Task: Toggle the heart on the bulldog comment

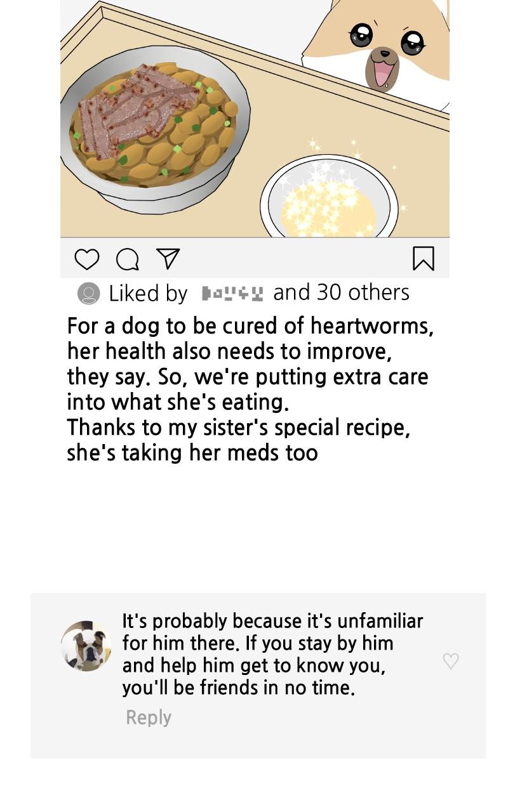Action: pyautogui.click(x=451, y=661)
